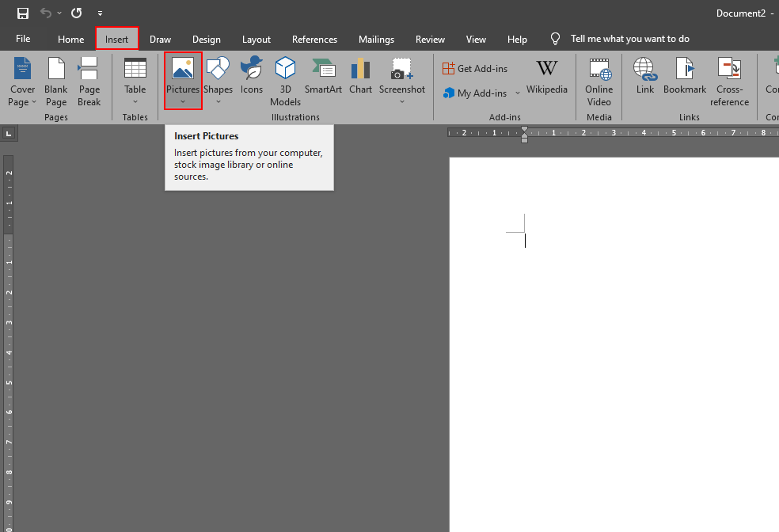Screen dimensions: 779x532
Task: Insert an Online Video
Action: click(599, 82)
